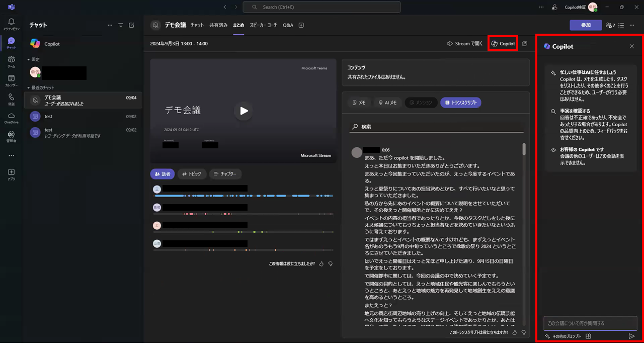The image size is (644, 362).
Task: Click the chat list filter icon
Action: coord(121,25)
